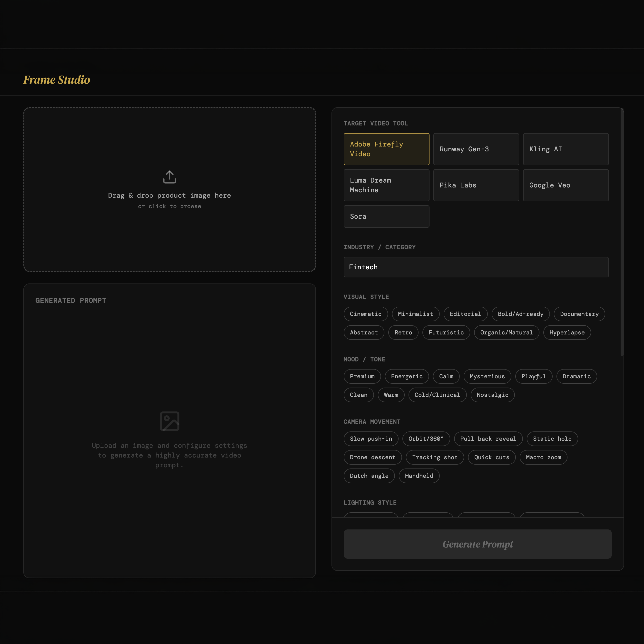Toggle the Energetic mood
The height and width of the screenshot is (644, 644).
click(x=407, y=376)
